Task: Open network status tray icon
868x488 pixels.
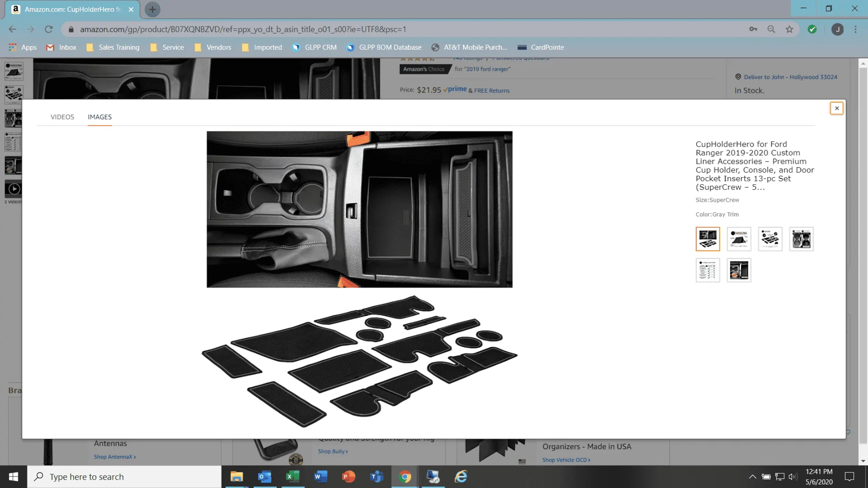Action: click(780, 477)
